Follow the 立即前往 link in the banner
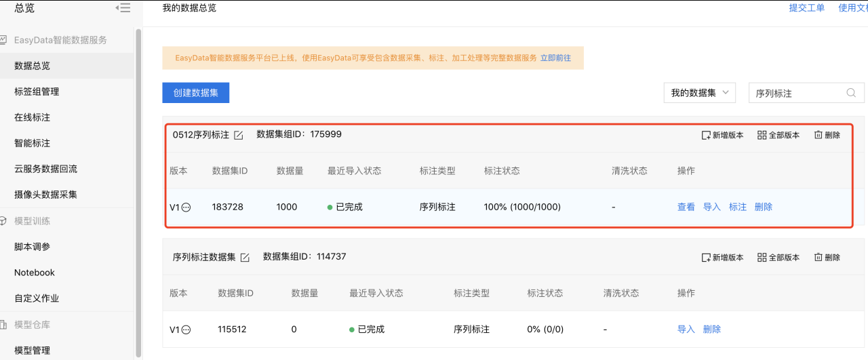 click(x=555, y=58)
